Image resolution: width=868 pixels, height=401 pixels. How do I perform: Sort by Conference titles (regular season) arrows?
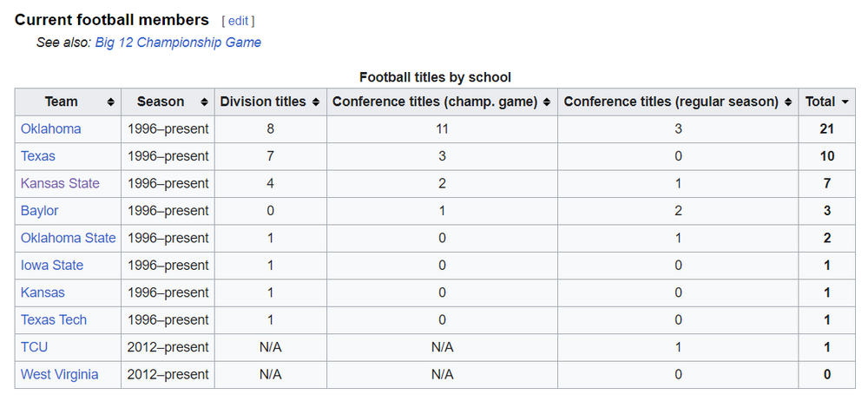tap(788, 102)
